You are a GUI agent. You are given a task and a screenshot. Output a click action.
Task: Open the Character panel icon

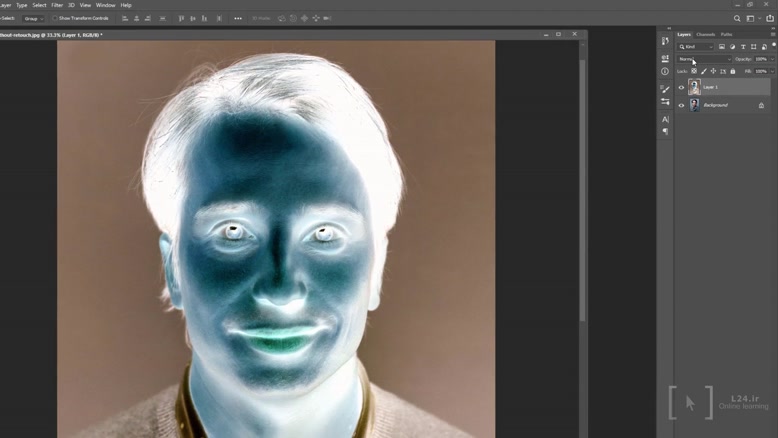tap(665, 119)
